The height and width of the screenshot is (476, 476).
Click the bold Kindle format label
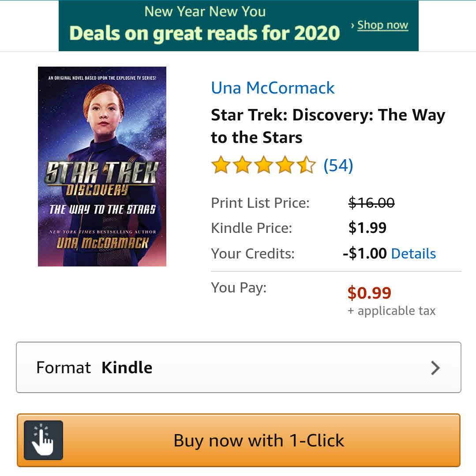(x=127, y=367)
